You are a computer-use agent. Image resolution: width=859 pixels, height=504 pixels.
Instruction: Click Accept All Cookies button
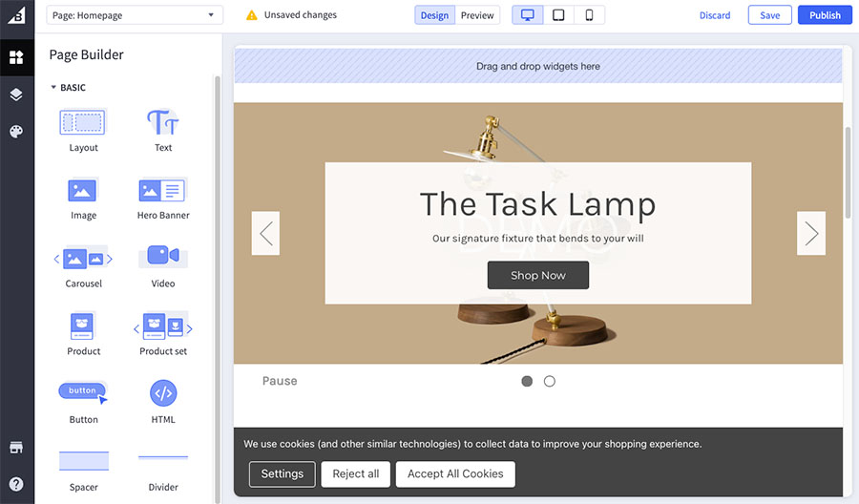point(455,473)
